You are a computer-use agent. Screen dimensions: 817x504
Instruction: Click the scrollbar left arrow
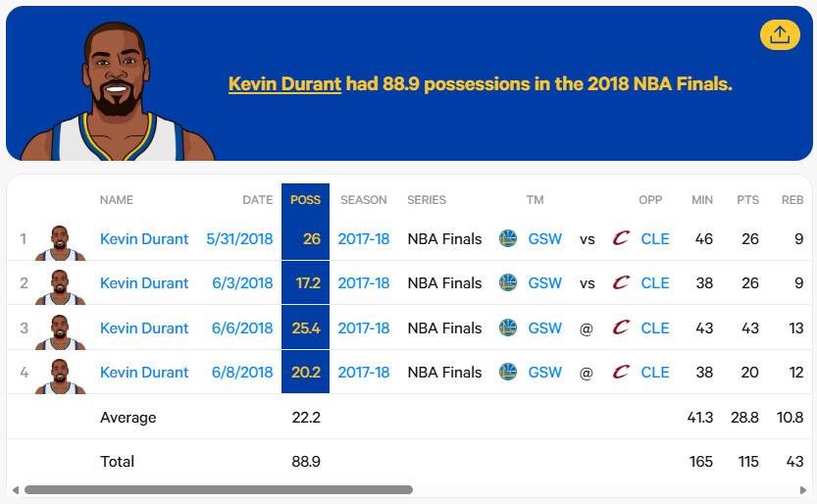pos(16,490)
